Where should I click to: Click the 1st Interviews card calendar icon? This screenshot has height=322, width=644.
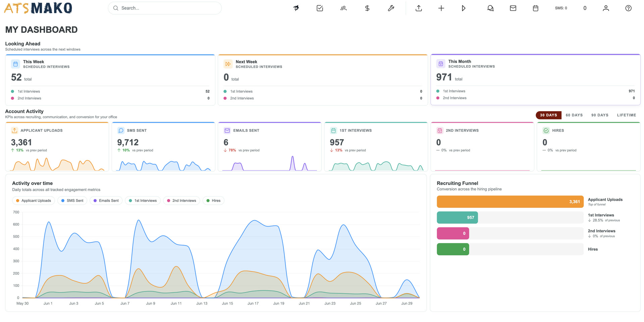pyautogui.click(x=333, y=130)
